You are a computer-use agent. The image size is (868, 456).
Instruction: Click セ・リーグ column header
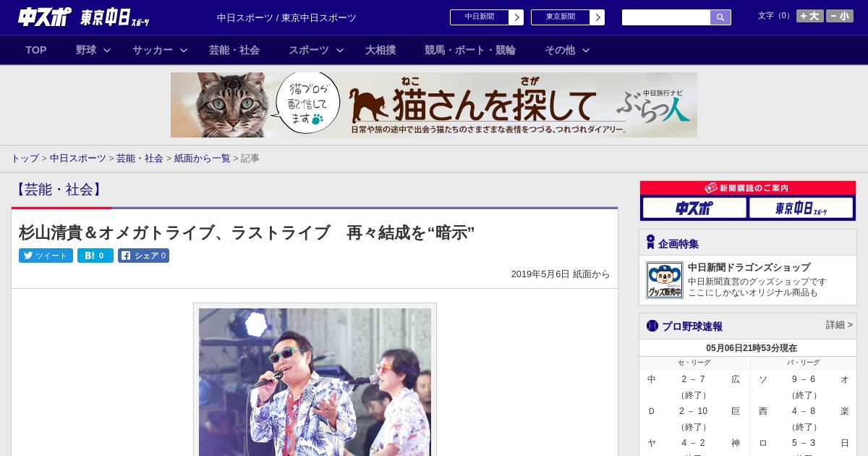[x=694, y=363]
